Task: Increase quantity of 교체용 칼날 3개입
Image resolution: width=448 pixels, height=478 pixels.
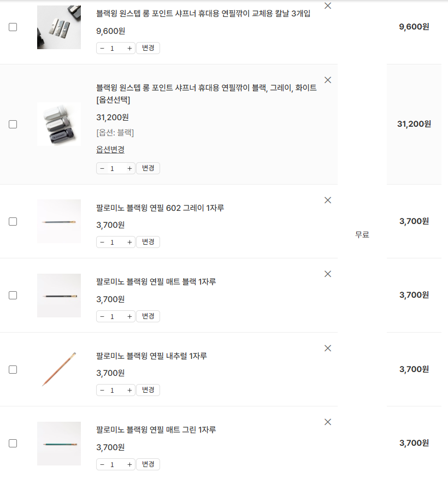Action: coord(129,48)
